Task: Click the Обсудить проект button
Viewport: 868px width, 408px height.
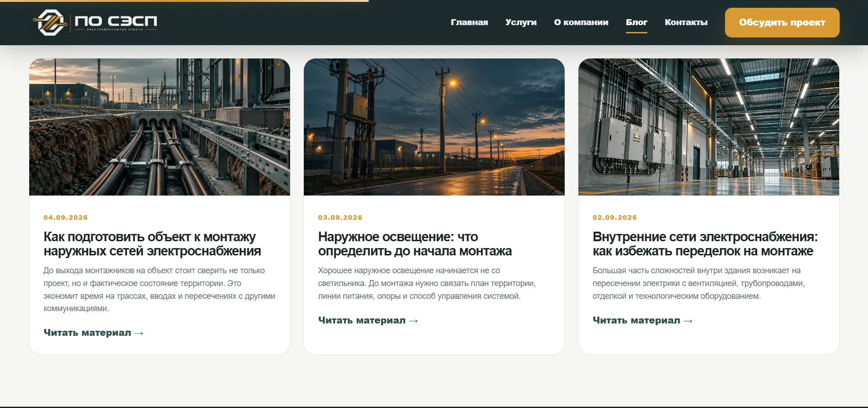Action: [782, 22]
